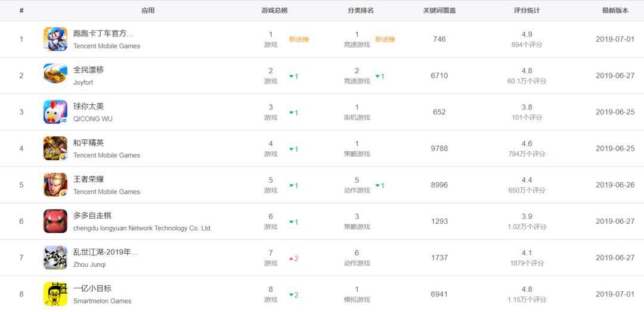
Task: Click the 101个评分 rating count
Action: pos(527,118)
